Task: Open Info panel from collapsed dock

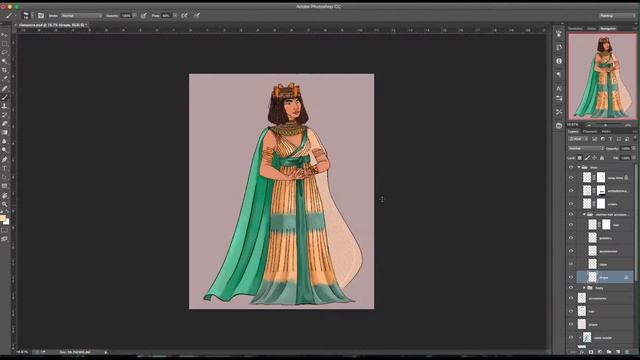Action: [559, 61]
